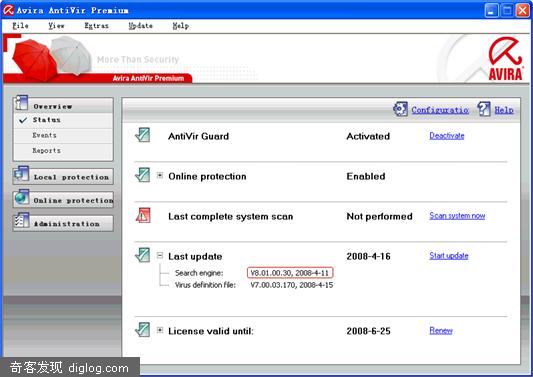Click the Search engine label

(199, 273)
